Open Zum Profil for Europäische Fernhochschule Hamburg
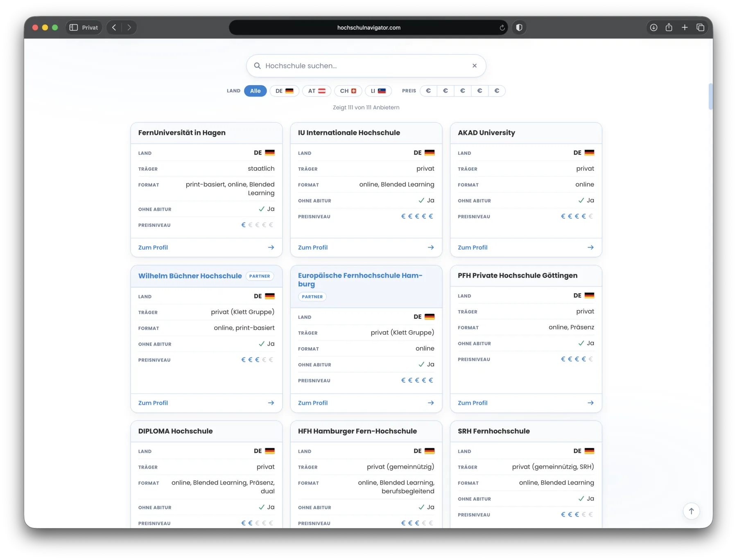This screenshot has height=560, width=737. coord(313,403)
